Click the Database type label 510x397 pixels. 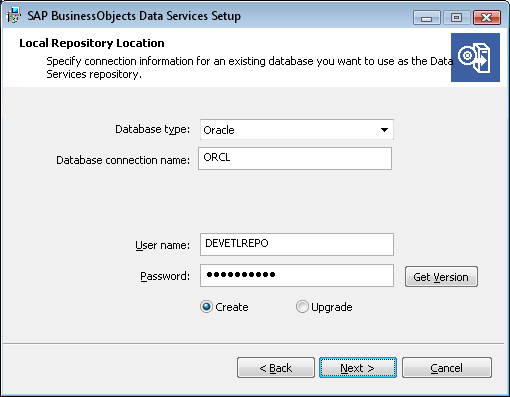coord(152,129)
